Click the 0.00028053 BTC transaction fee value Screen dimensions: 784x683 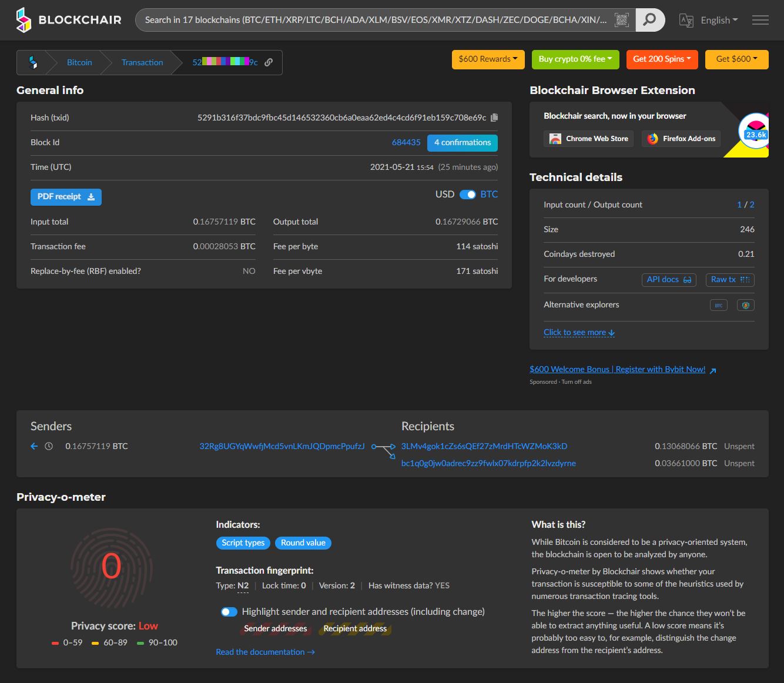point(225,246)
